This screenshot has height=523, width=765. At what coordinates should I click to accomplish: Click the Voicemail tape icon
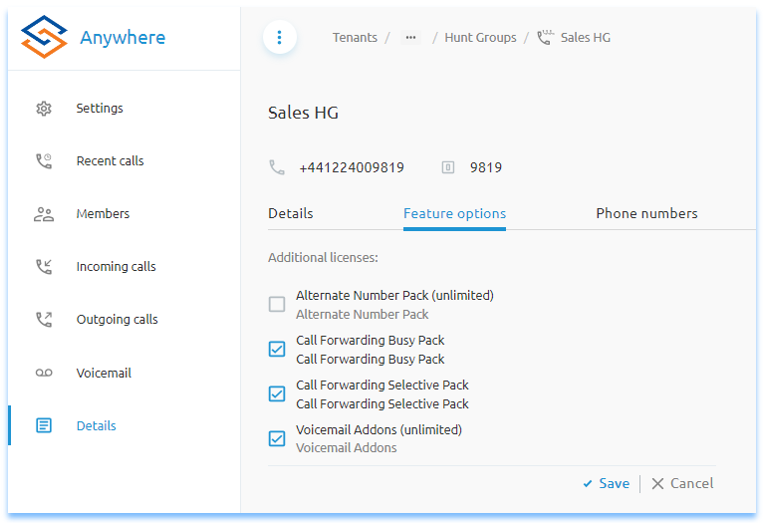click(x=44, y=373)
